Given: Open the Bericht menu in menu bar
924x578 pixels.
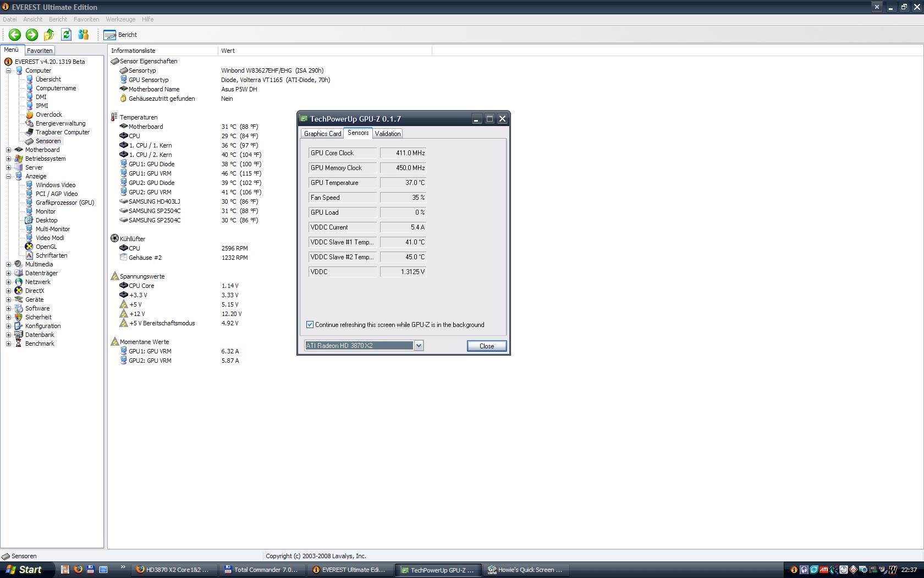Looking at the screenshot, I should coord(58,19).
